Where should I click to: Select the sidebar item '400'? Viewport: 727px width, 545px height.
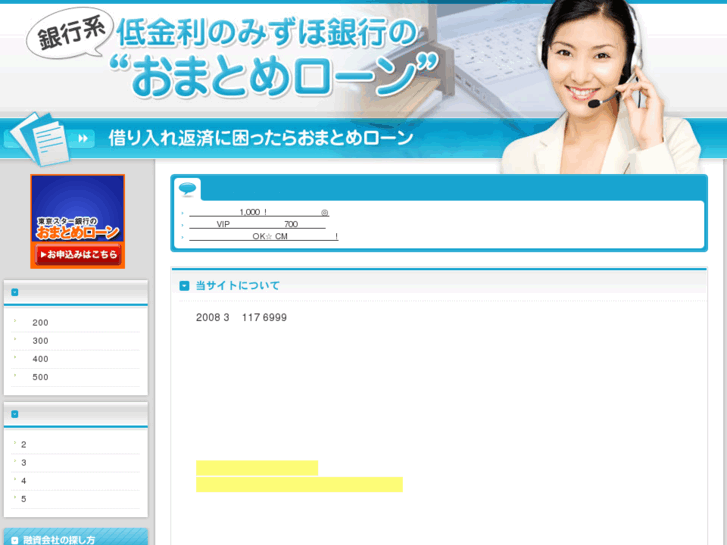(40, 359)
